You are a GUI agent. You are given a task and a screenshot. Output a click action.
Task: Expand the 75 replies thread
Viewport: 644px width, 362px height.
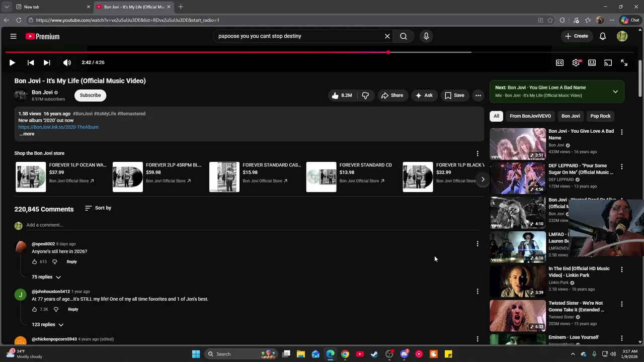pos(46,277)
